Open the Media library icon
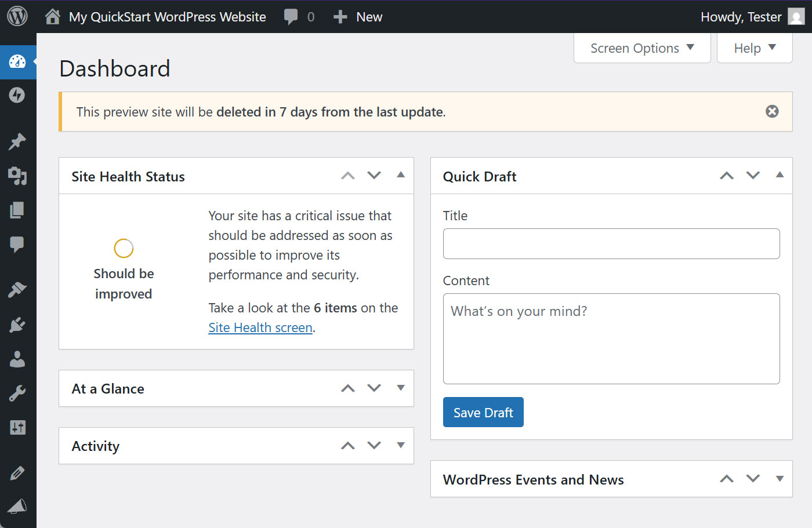This screenshot has height=528, width=812. point(18,176)
